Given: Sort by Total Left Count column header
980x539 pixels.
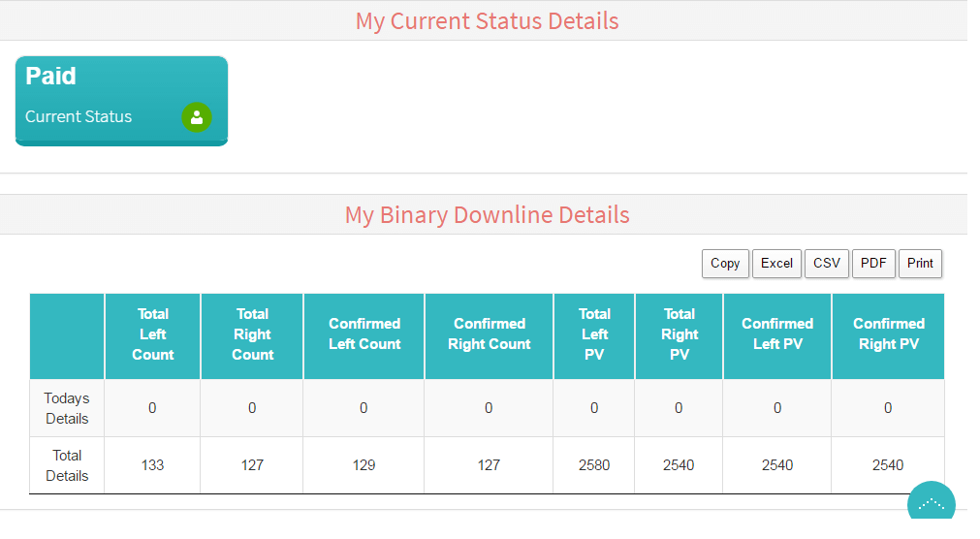Looking at the screenshot, I should 153,334.
